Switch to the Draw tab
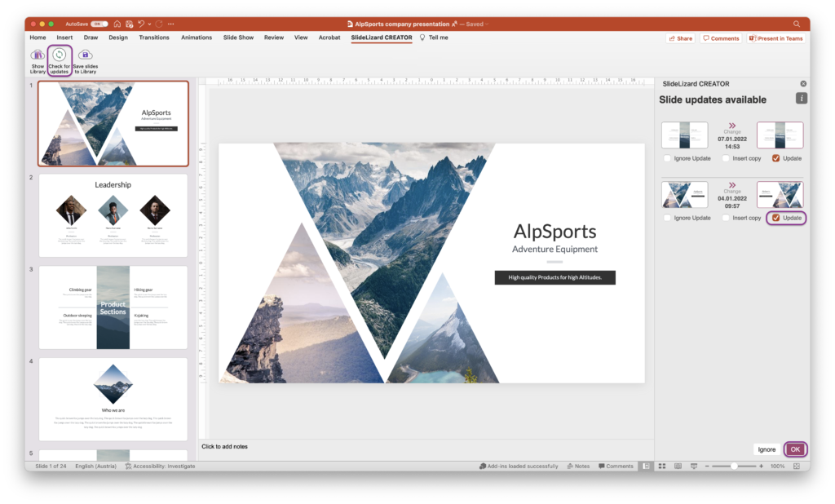Viewport: 835px width, 504px height. point(91,38)
